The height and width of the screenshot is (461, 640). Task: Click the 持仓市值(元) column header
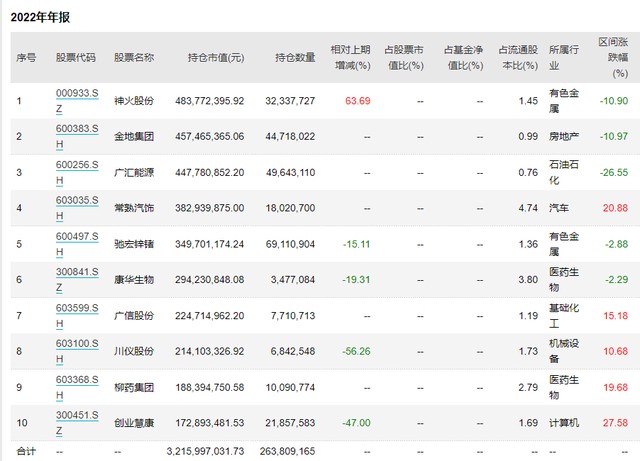pyautogui.click(x=215, y=58)
